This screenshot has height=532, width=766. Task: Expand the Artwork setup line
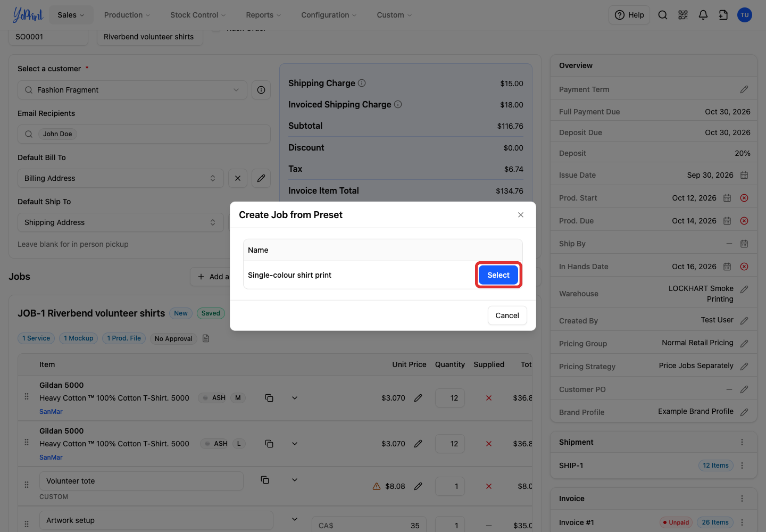pos(295,519)
